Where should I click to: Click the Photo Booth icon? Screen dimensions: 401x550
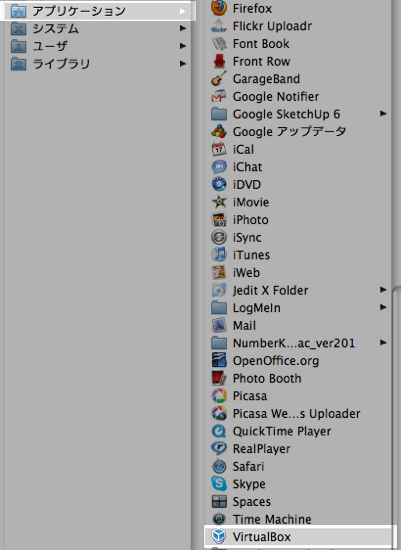pyautogui.click(x=219, y=378)
